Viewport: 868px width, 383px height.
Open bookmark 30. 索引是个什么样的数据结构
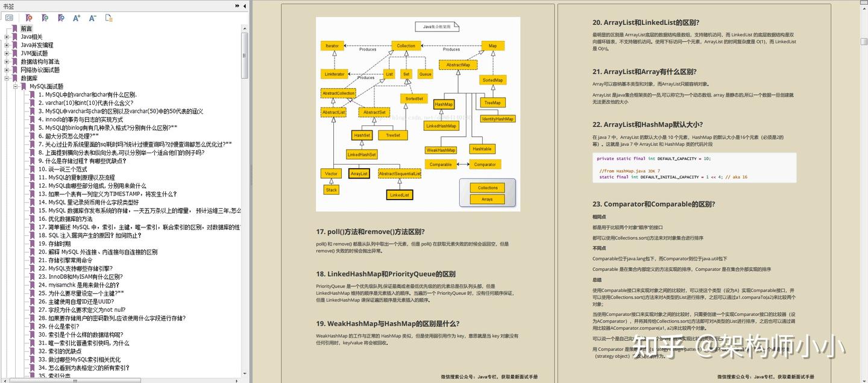[80, 335]
